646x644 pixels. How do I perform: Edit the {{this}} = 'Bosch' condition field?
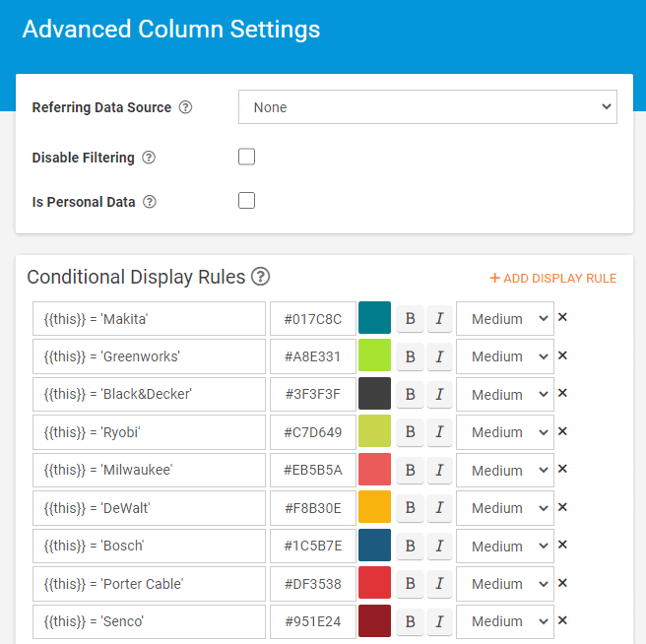[x=149, y=546]
